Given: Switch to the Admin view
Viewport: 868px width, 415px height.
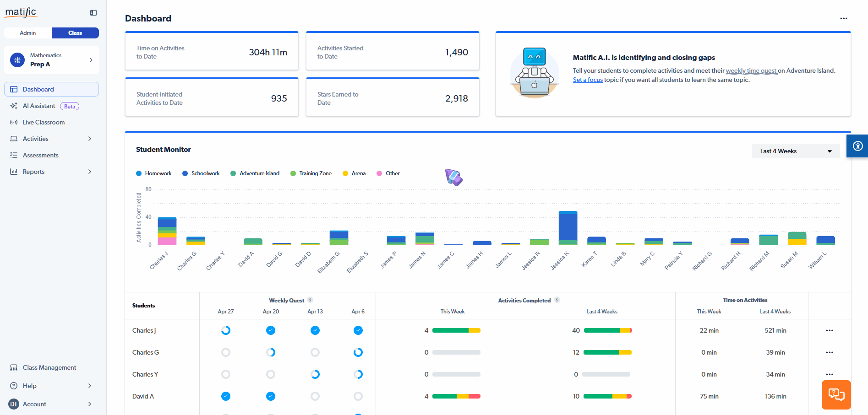Looking at the screenshot, I should click(28, 33).
